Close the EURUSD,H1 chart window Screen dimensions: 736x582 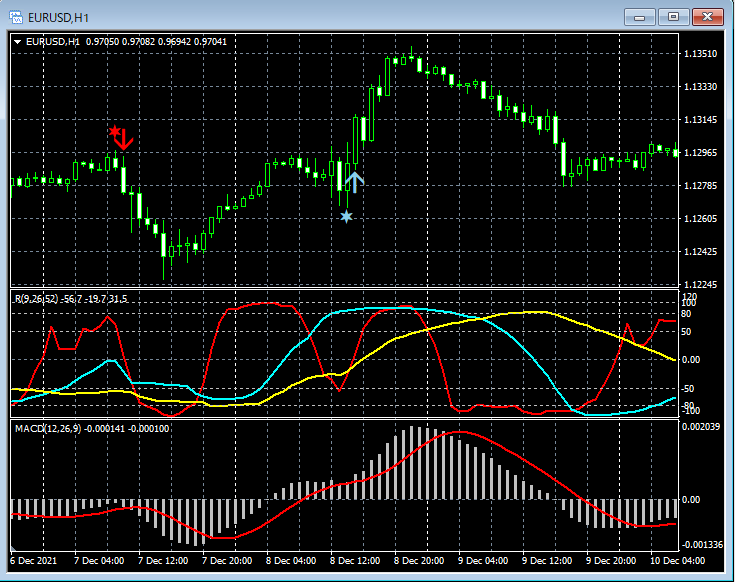706,16
